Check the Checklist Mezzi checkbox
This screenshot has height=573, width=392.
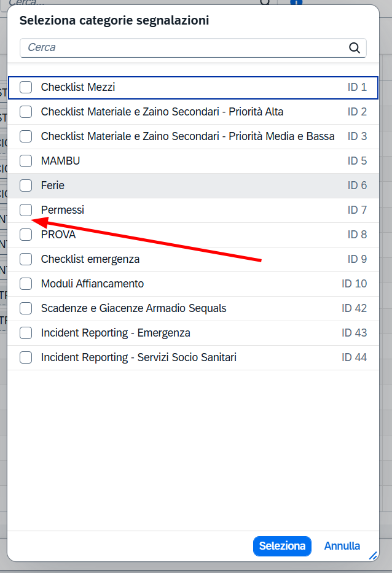[x=26, y=87]
